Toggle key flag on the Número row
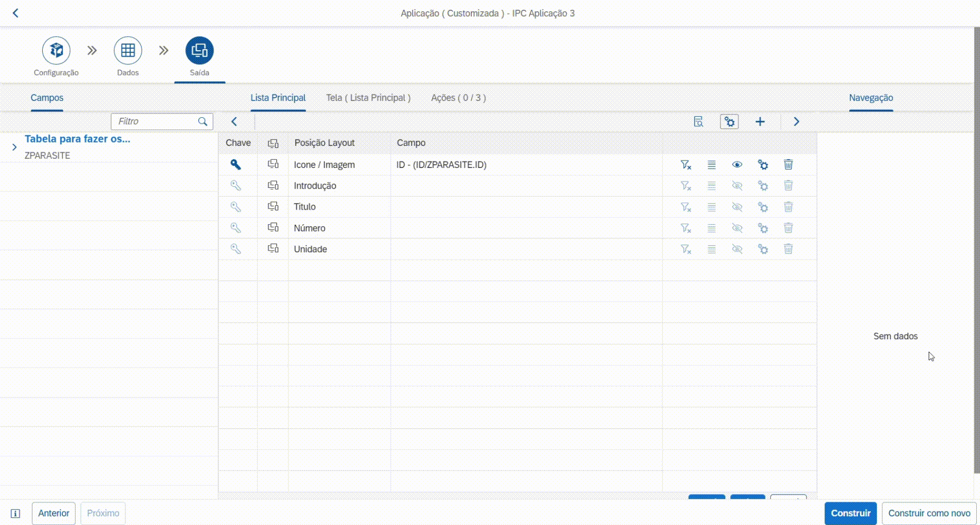The width and height of the screenshot is (980, 525). coord(236,228)
